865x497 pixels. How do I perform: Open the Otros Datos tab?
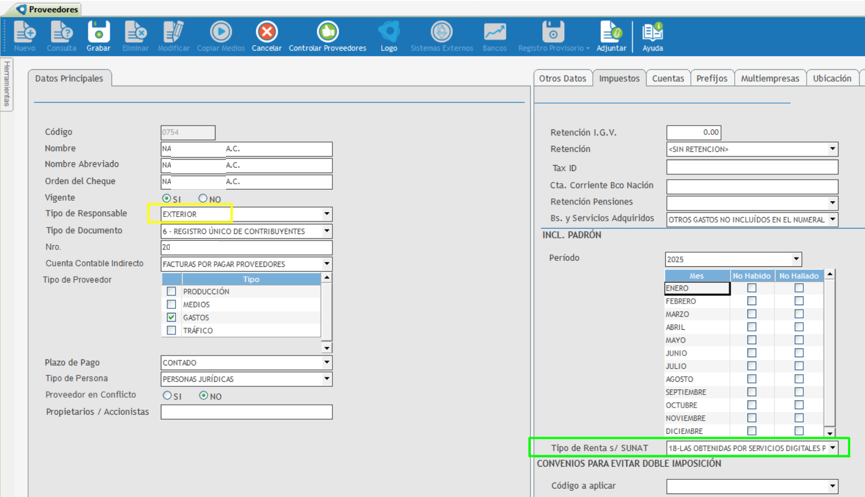click(x=562, y=78)
